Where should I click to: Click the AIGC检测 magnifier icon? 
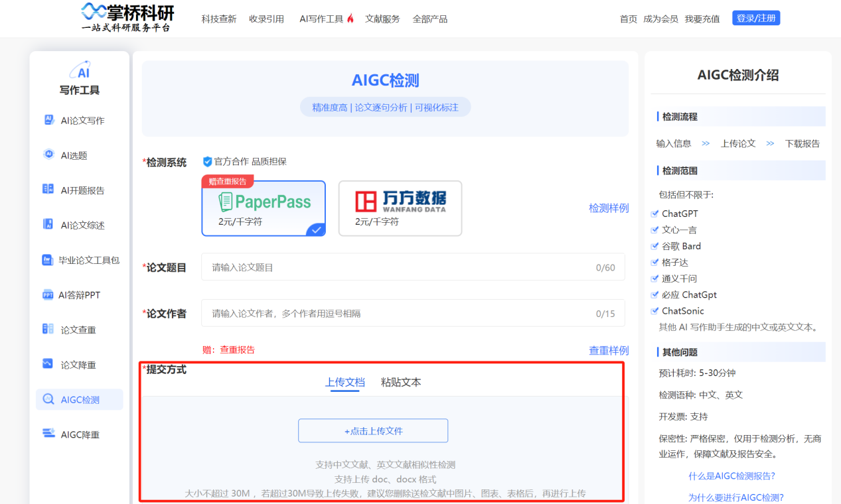coord(48,399)
